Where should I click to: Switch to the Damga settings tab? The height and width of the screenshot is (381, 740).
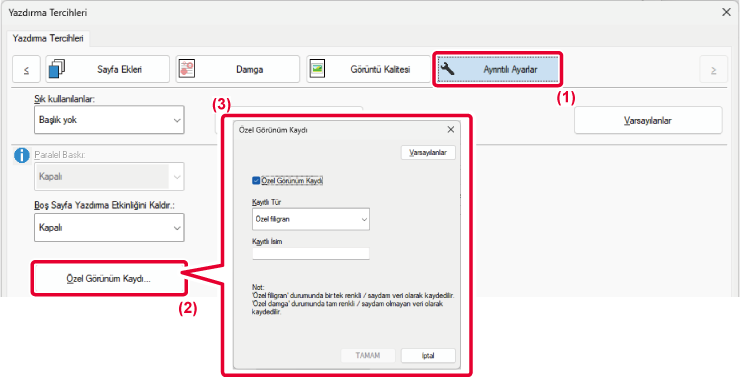238,69
